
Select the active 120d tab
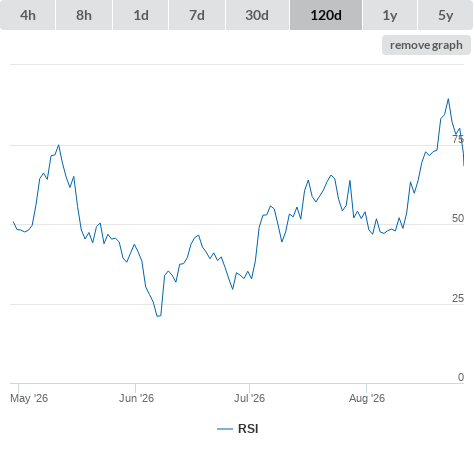326,15
